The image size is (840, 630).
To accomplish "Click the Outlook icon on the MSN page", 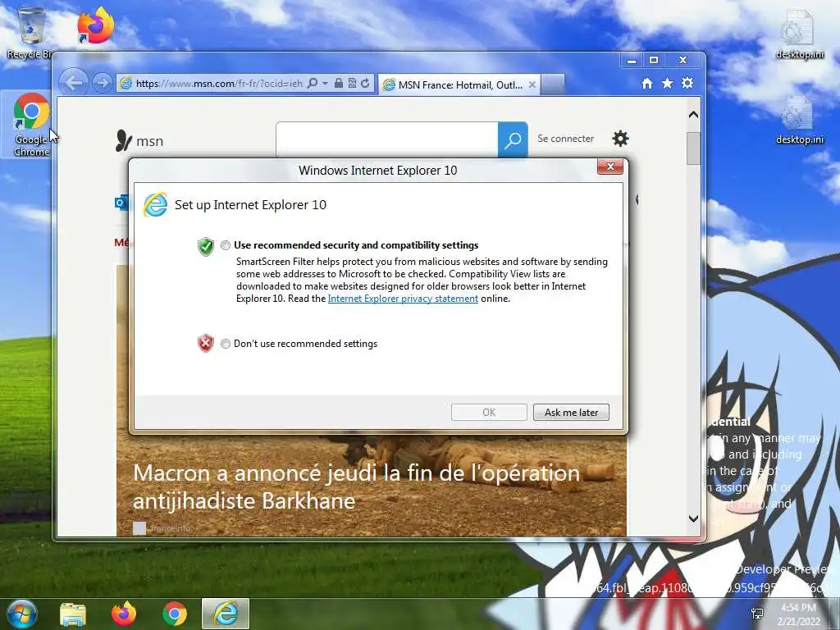I will [121, 203].
